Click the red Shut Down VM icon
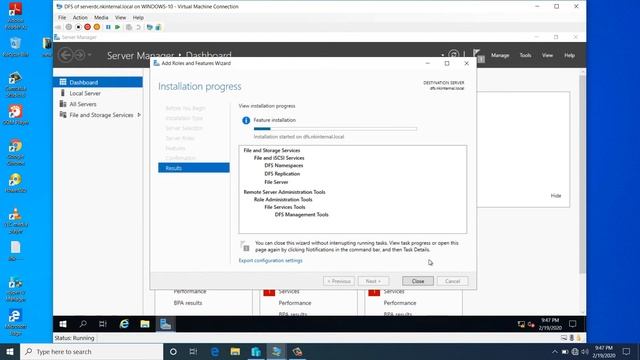 (x=87, y=27)
